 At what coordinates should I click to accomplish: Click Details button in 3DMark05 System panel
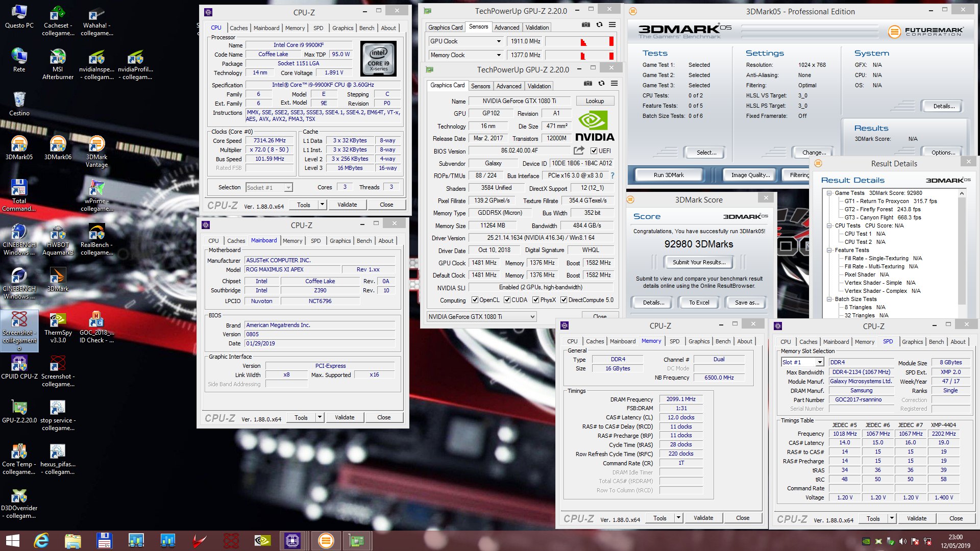pyautogui.click(x=943, y=106)
